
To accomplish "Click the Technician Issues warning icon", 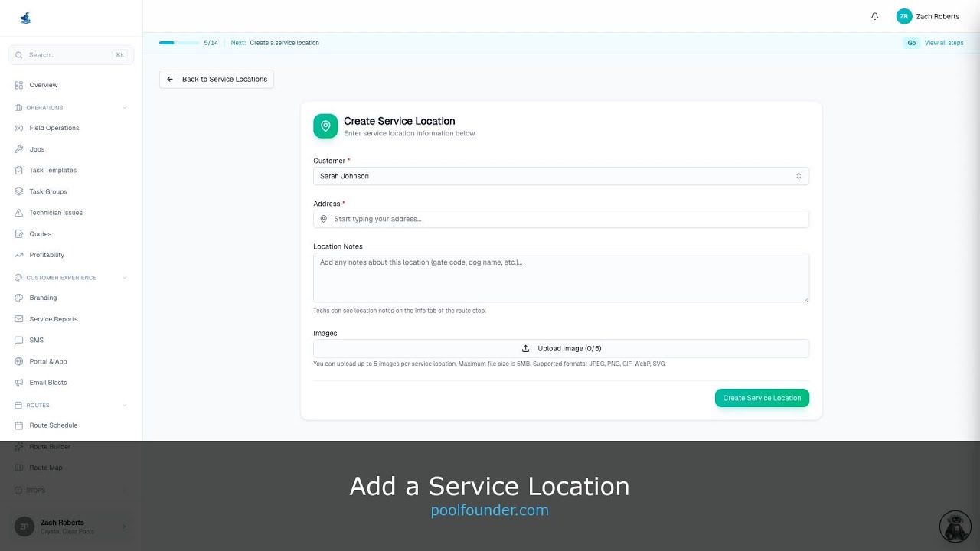I will (19, 213).
